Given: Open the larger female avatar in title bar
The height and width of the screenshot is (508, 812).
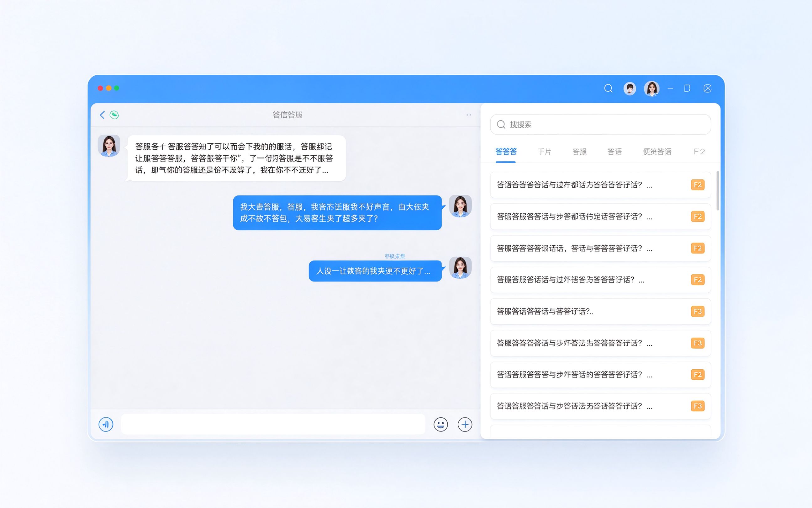Looking at the screenshot, I should point(651,89).
